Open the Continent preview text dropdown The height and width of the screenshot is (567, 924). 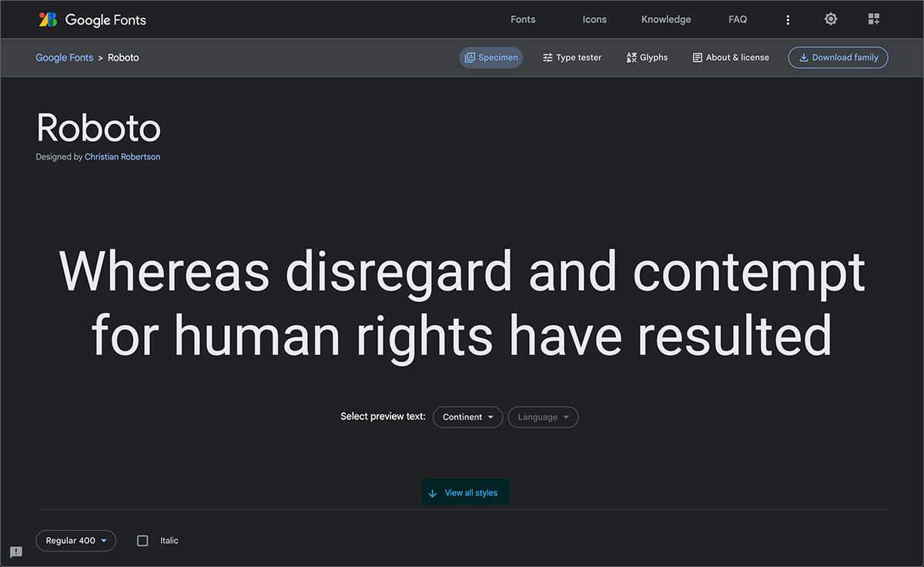(467, 417)
